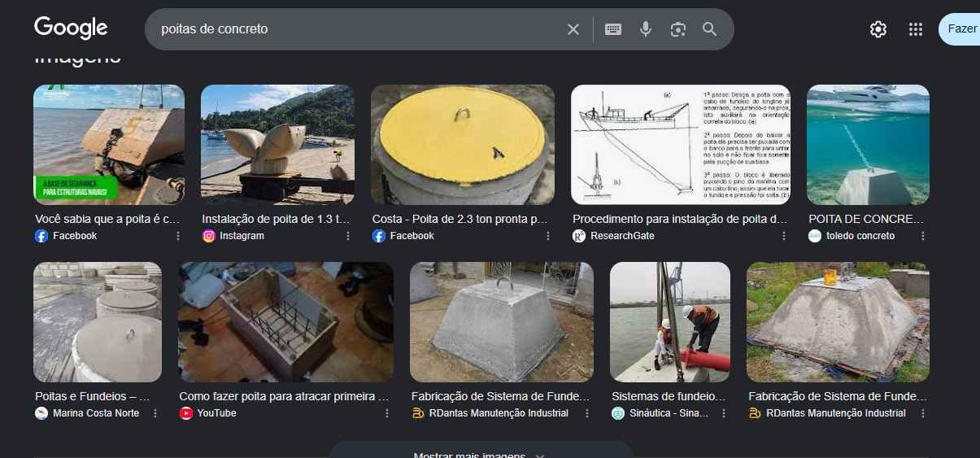Click the Instagram source icon
Screen dimensions: 980x458
pyautogui.click(x=209, y=236)
